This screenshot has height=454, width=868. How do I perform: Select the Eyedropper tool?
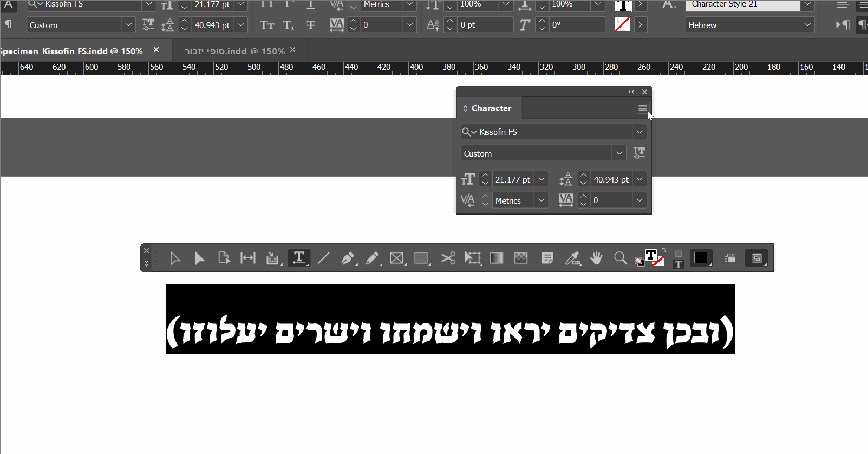(572, 258)
